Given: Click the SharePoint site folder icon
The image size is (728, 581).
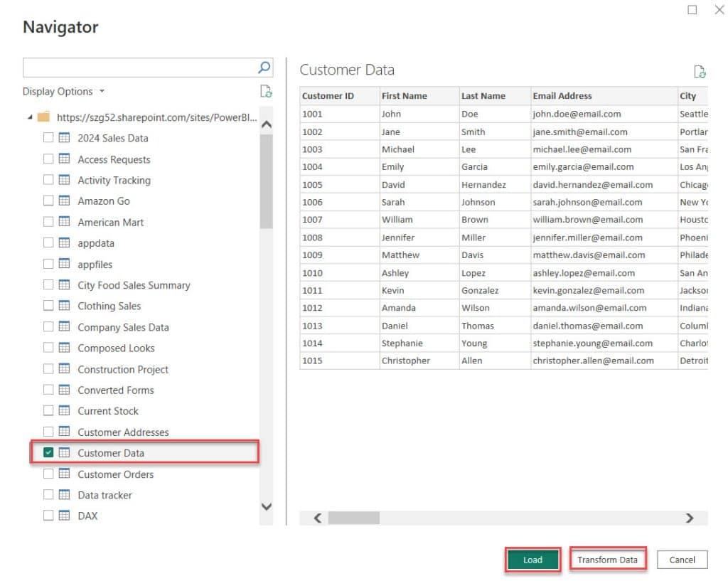Looking at the screenshot, I should pyautogui.click(x=43, y=117).
